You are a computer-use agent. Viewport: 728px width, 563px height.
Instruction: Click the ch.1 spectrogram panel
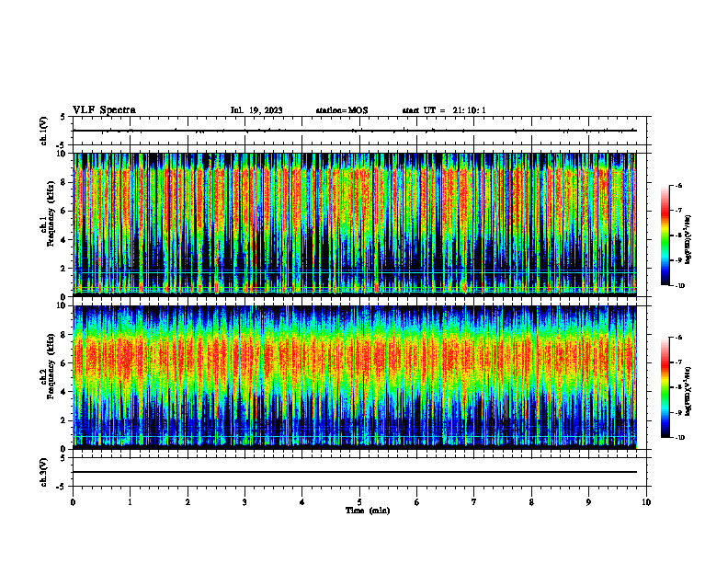[354, 224]
